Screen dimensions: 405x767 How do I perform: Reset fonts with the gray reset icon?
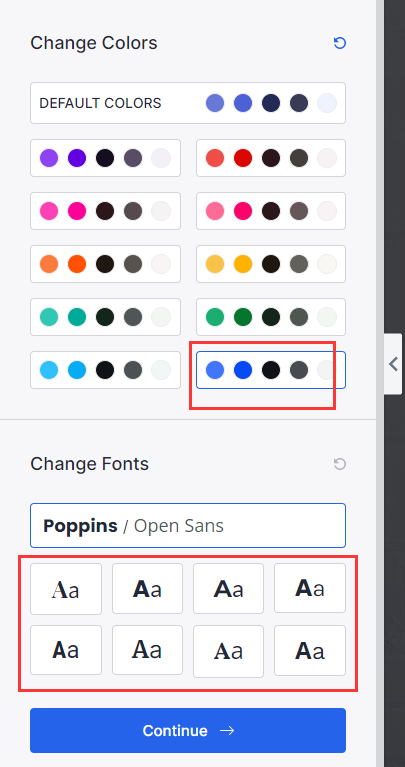339,464
